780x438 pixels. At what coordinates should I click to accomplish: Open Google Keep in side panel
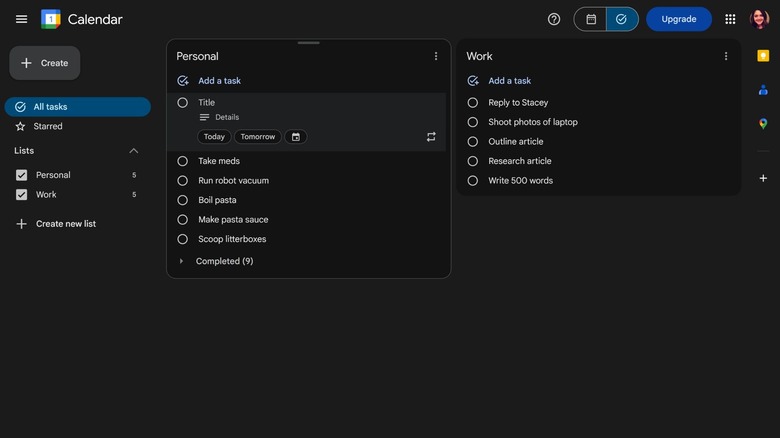(763, 56)
